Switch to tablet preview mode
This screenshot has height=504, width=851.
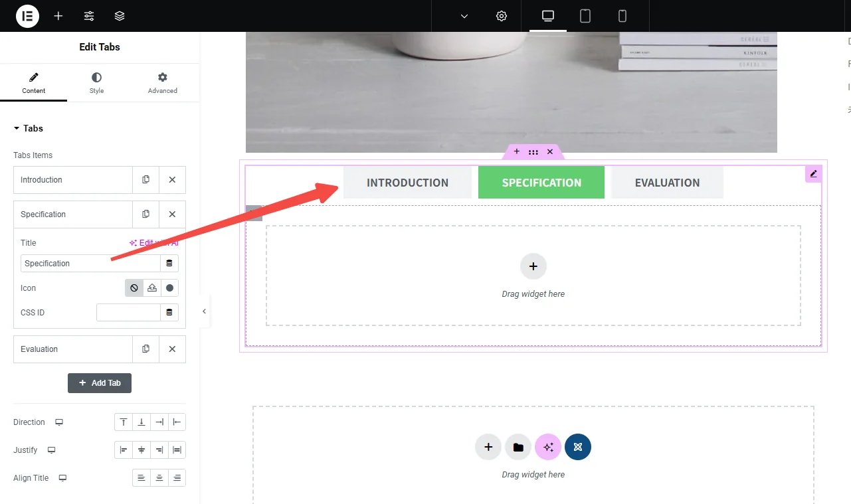click(x=585, y=16)
